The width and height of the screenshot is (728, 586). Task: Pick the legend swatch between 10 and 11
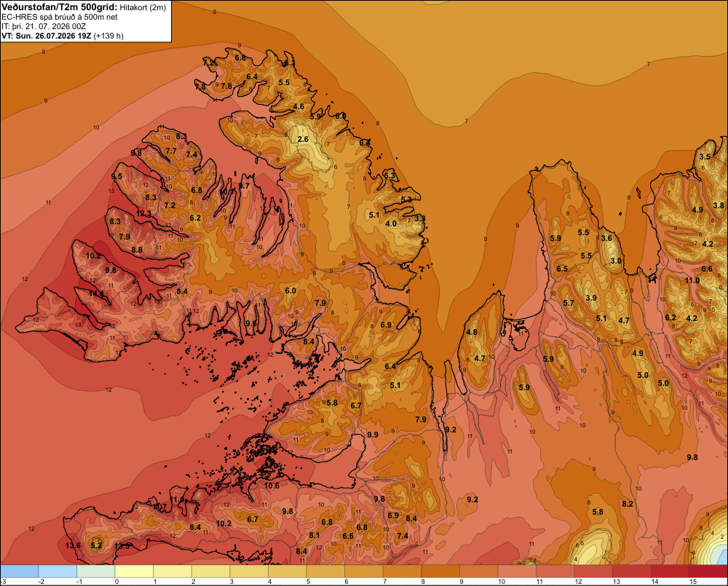pos(517,571)
